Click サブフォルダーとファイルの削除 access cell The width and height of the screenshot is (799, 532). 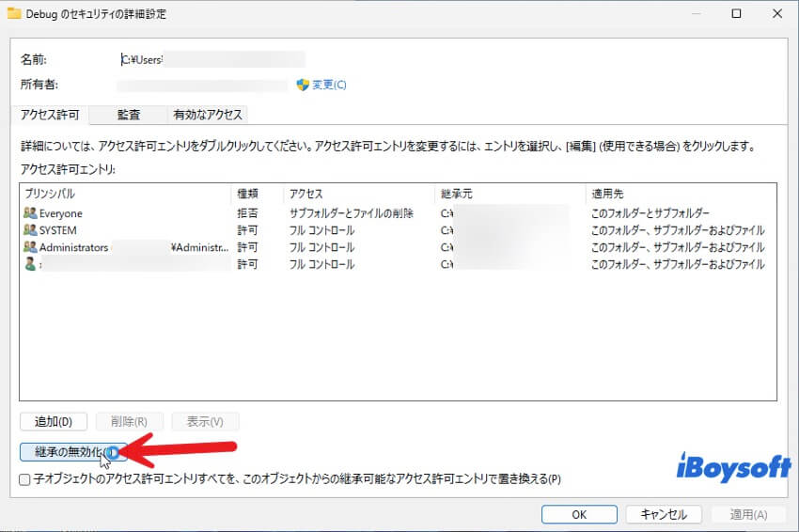352,213
